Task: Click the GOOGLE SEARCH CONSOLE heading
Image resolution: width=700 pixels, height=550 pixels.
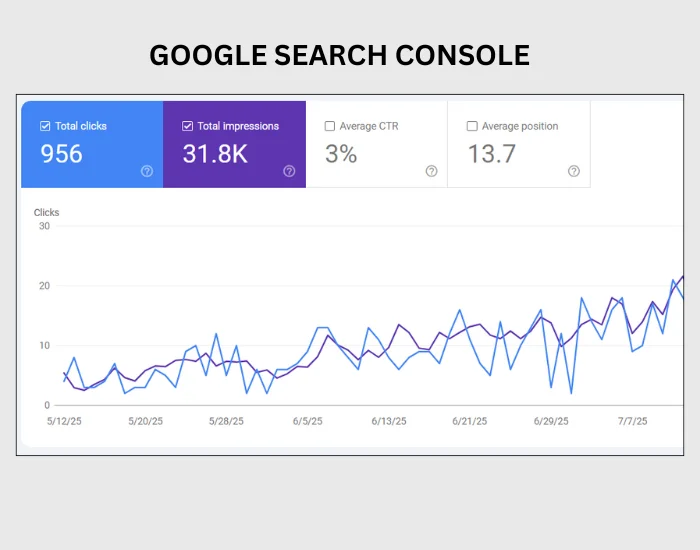Action: click(340, 55)
